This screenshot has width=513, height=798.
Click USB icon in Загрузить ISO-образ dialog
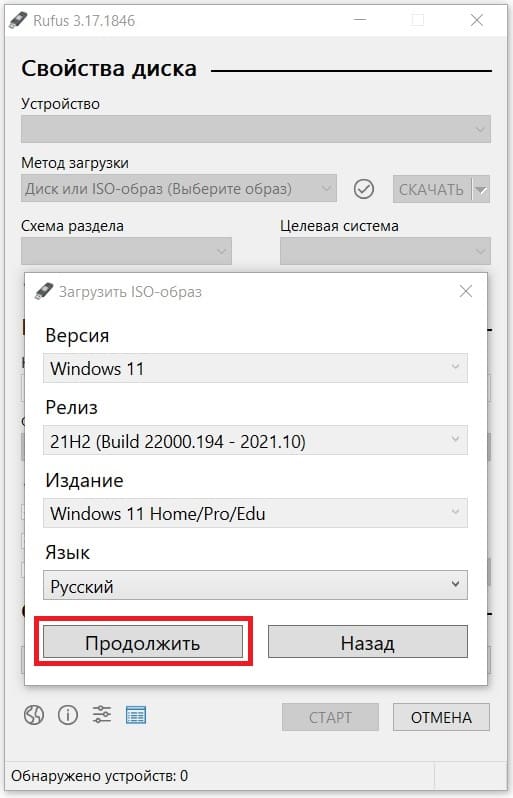point(44,292)
